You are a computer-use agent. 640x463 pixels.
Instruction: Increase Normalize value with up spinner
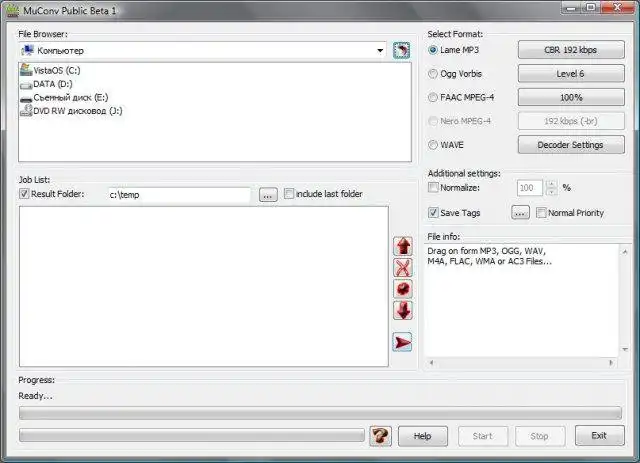[x=551, y=184]
